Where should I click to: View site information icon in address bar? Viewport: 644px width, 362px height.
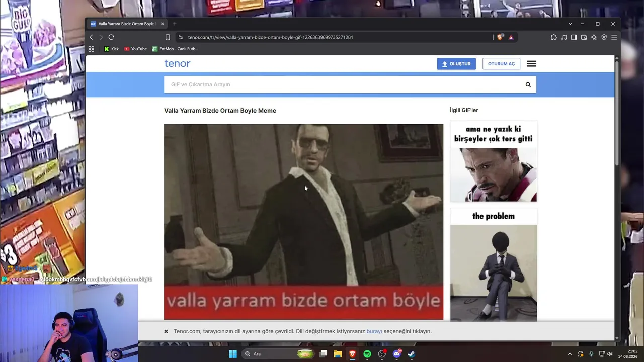(181, 37)
